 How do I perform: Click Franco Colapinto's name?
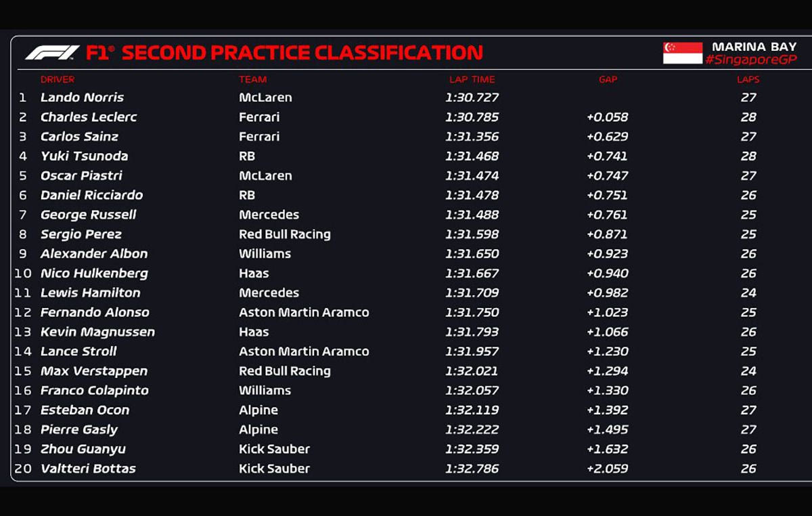[x=94, y=391]
